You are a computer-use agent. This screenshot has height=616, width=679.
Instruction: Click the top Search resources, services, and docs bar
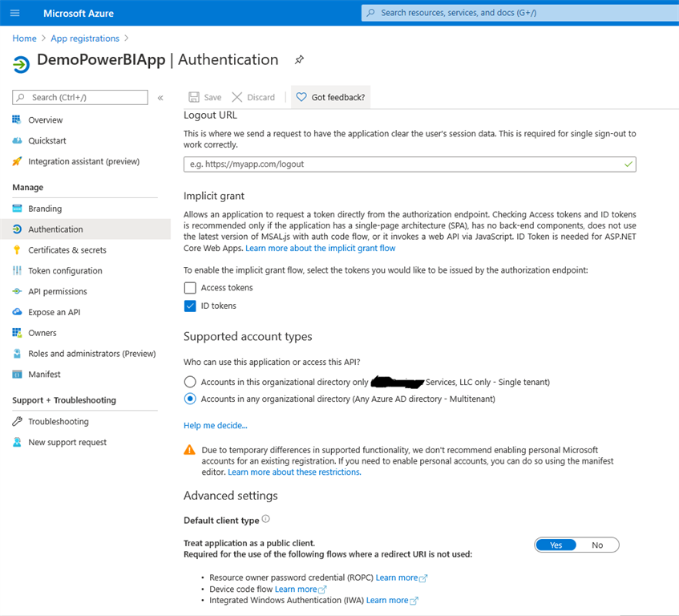520,13
